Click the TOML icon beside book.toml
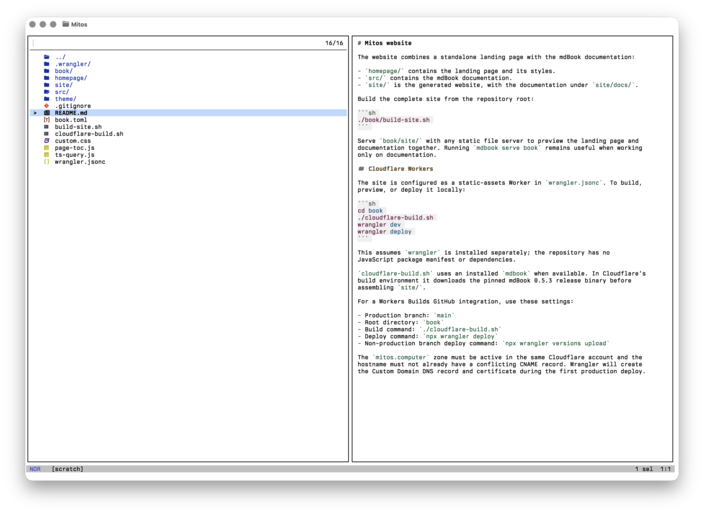This screenshot has height=514, width=704. click(x=47, y=120)
